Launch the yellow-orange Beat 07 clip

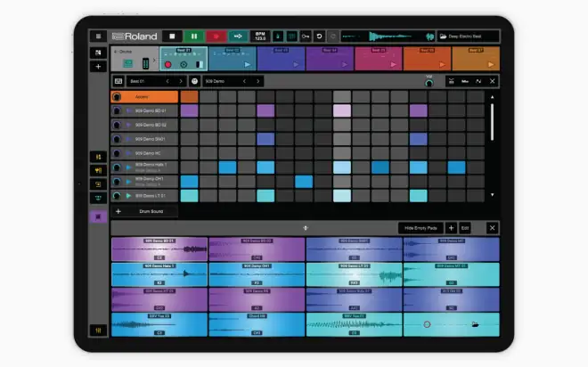pos(491,64)
